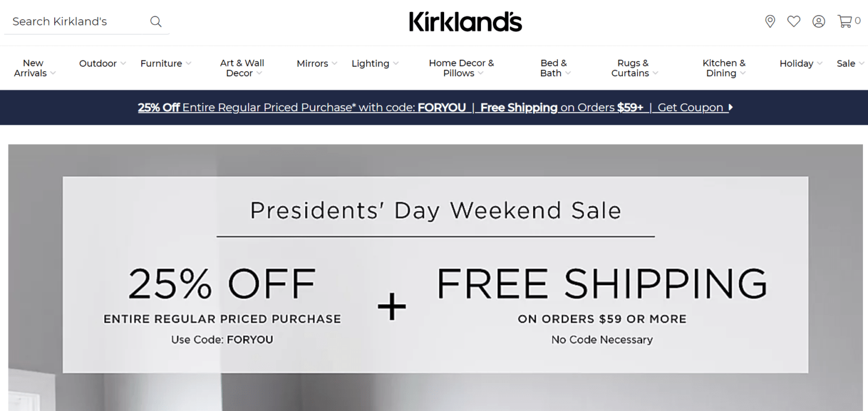
Task: Click the search magnifying glass icon
Action: click(155, 21)
